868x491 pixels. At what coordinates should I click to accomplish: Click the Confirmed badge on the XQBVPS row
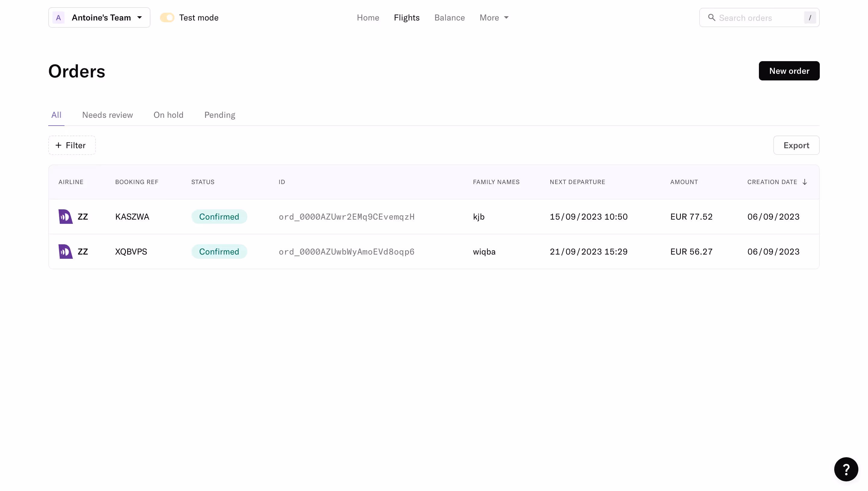pyautogui.click(x=219, y=251)
